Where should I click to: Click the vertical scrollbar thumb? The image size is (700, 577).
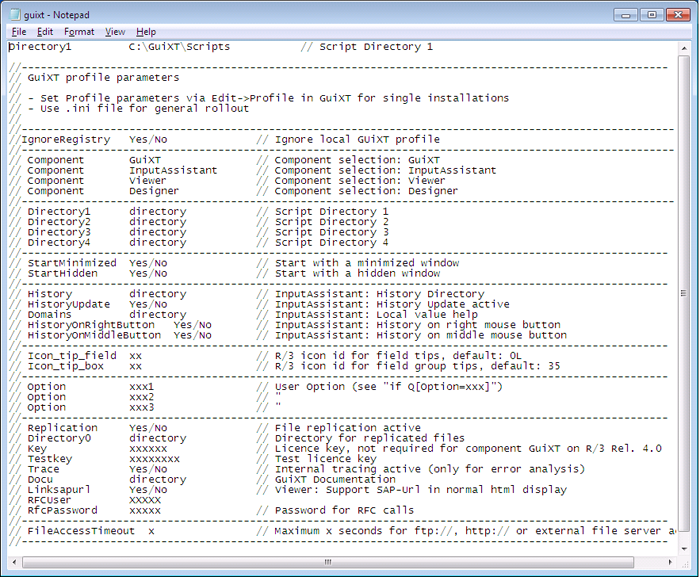pyautogui.click(x=683, y=293)
